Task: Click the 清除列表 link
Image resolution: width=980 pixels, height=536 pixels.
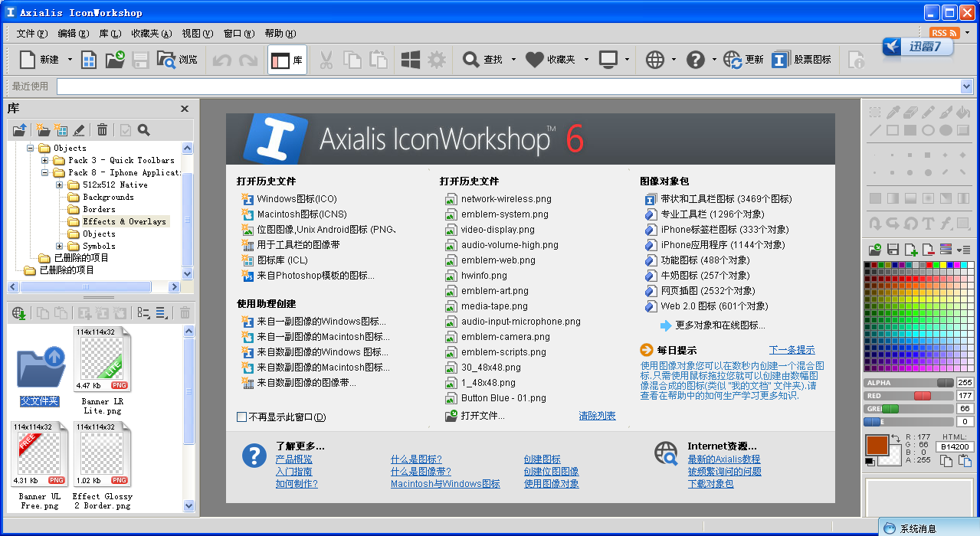Action: click(598, 416)
